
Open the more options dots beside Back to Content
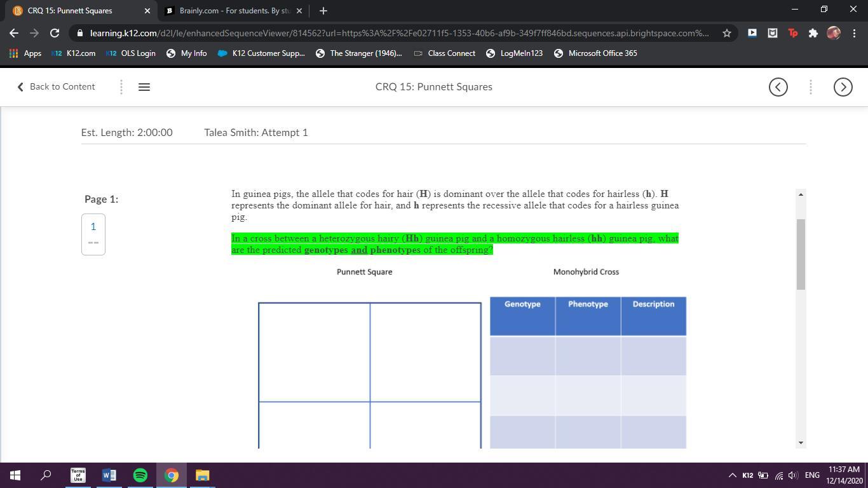(x=121, y=87)
